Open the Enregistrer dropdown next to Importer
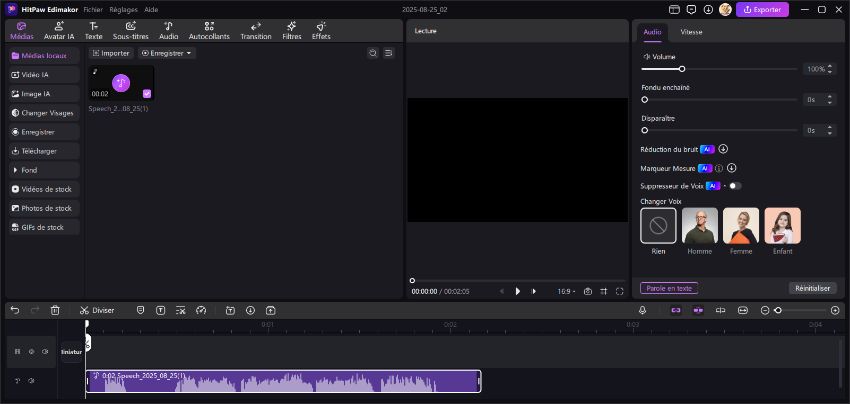This screenshot has height=404, width=850. click(x=166, y=53)
